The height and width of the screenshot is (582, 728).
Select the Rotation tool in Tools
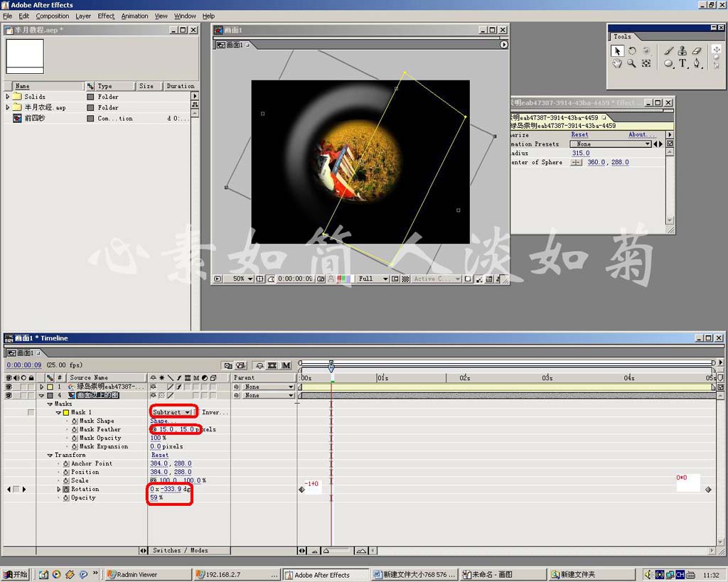pos(632,50)
